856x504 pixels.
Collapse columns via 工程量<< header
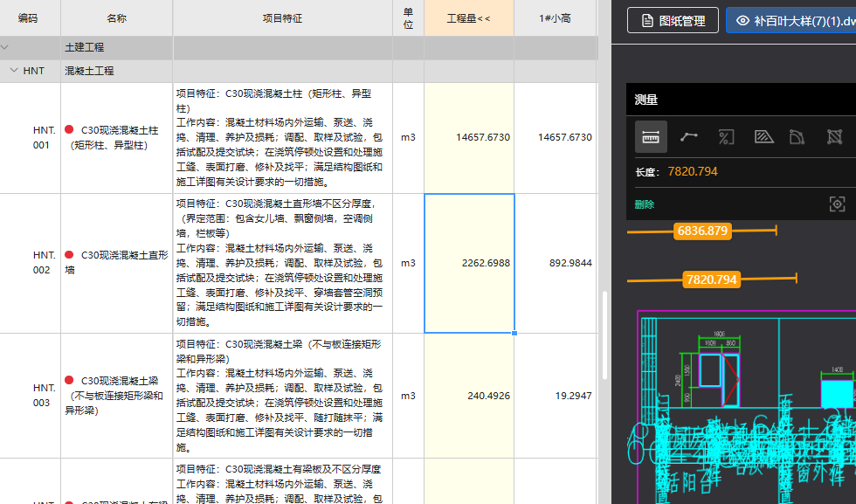468,18
